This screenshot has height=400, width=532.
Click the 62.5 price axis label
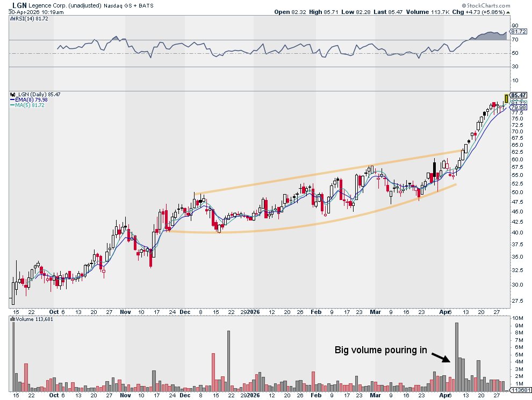tap(517, 152)
